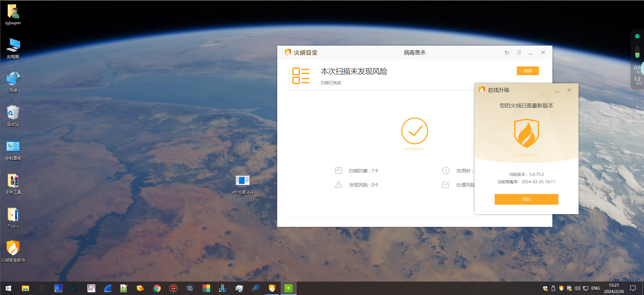Select the 逆向工具 desktop folder
The image size is (644, 295).
coord(13,184)
